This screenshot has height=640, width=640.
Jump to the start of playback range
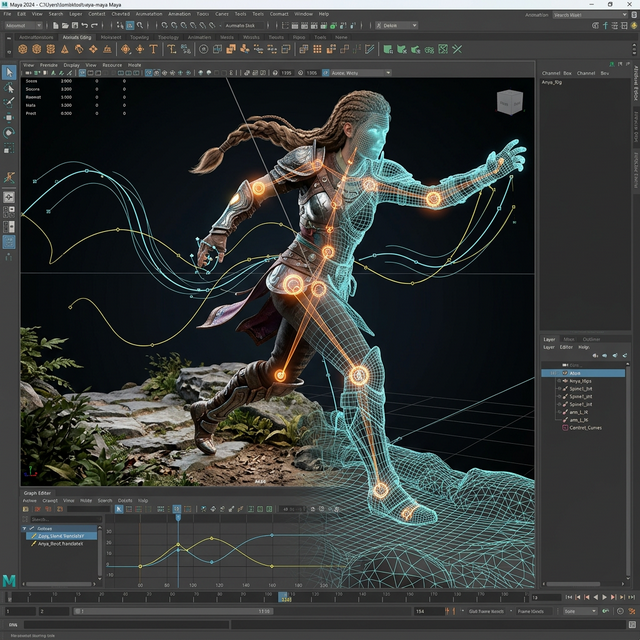coord(569,597)
